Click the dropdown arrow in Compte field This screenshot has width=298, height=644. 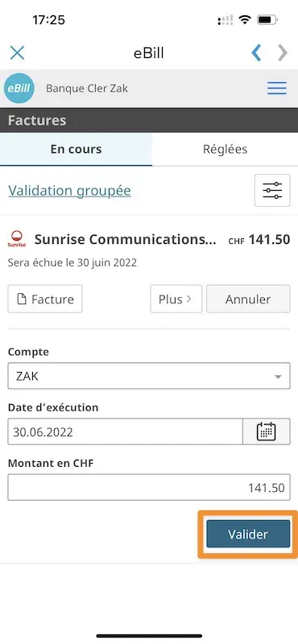point(278,377)
